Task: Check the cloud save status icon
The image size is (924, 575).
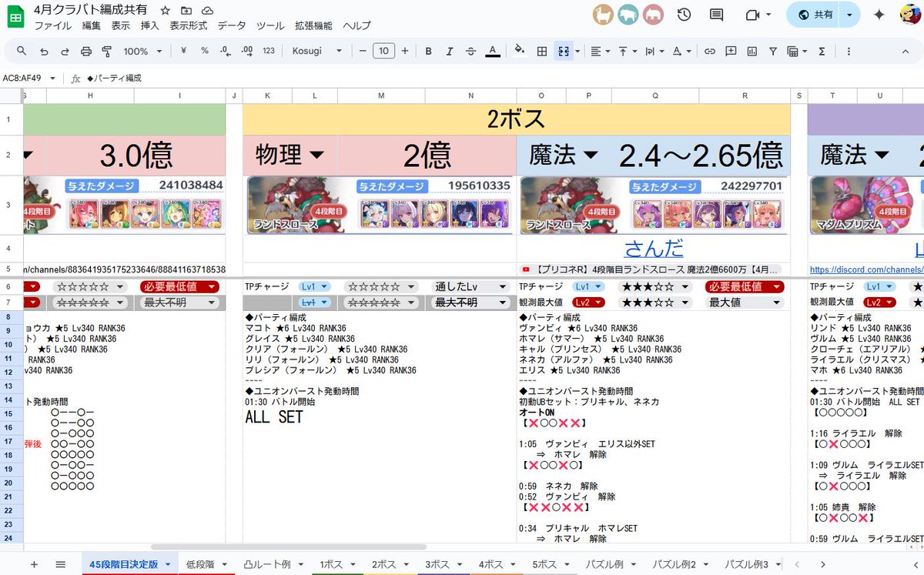Action: (x=207, y=11)
